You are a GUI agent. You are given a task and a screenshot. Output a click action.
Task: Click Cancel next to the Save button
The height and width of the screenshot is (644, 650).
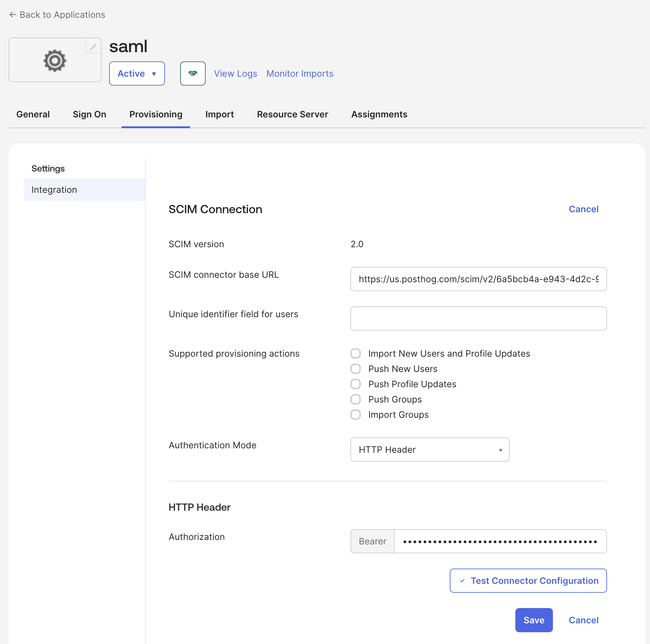pyautogui.click(x=583, y=620)
